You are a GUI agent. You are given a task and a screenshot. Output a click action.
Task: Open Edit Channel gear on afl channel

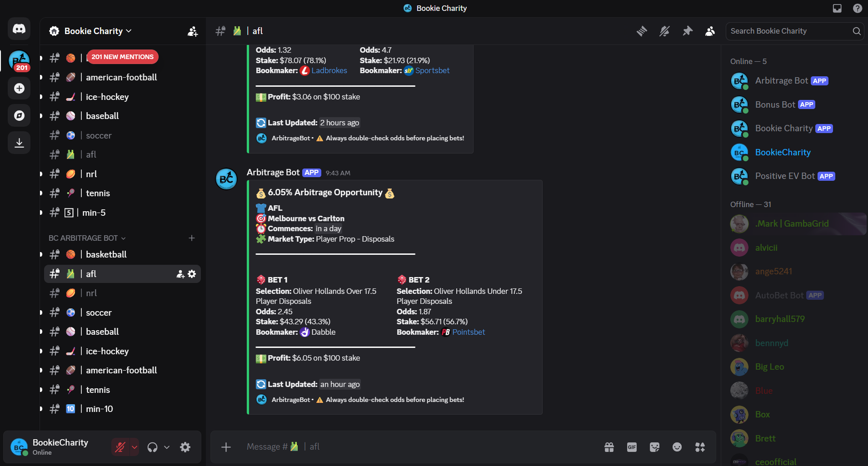[192, 274]
